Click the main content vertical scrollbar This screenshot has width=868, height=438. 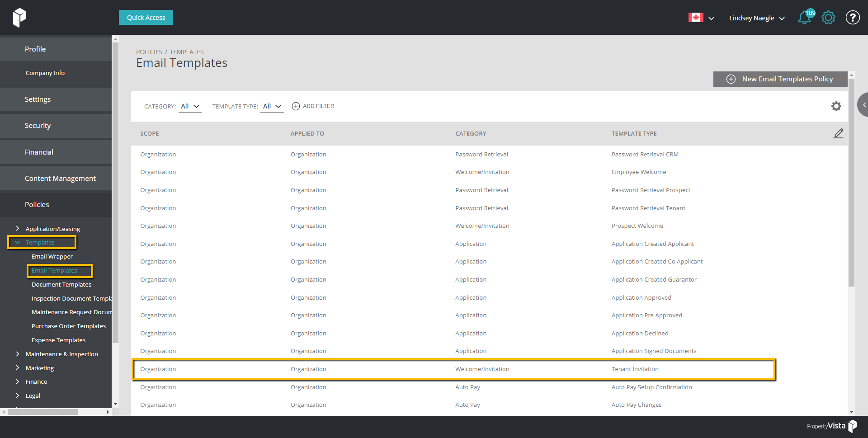[x=851, y=183]
